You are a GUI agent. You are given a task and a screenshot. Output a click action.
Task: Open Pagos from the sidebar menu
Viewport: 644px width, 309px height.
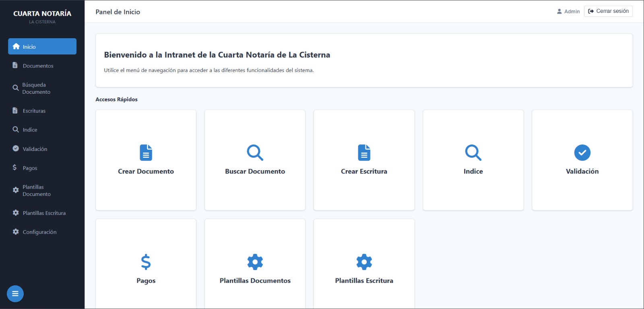coord(30,168)
